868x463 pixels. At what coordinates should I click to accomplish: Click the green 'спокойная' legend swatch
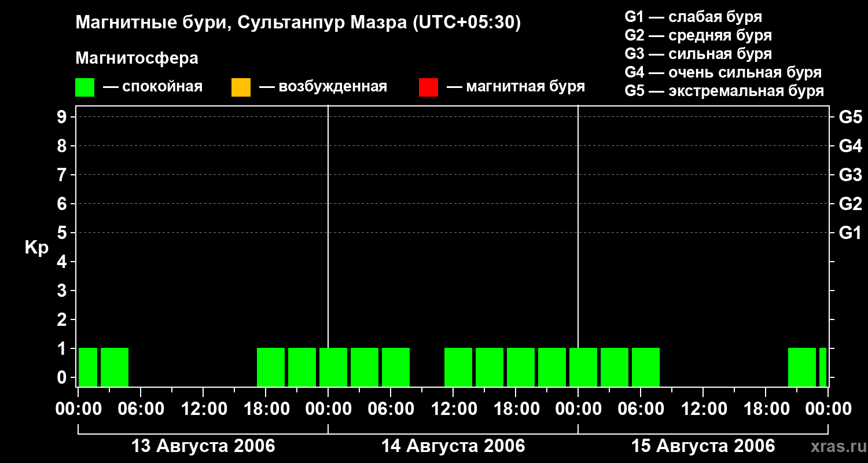84,87
